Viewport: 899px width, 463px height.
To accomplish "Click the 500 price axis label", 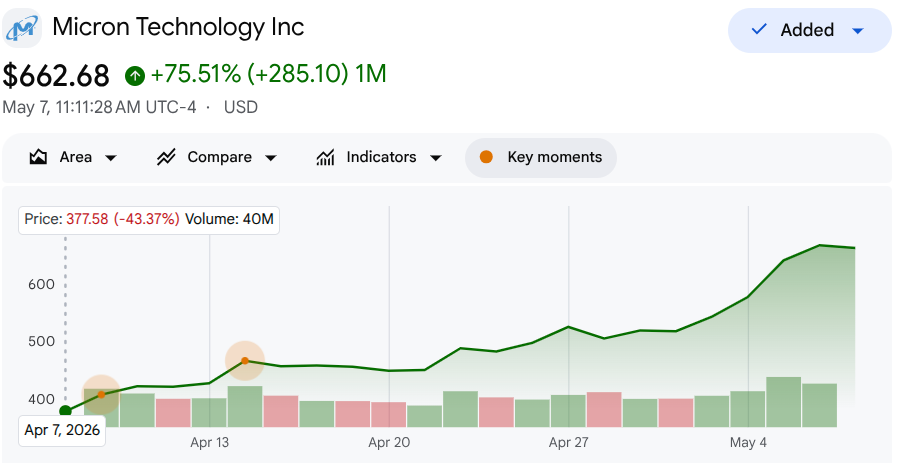I will (41, 342).
